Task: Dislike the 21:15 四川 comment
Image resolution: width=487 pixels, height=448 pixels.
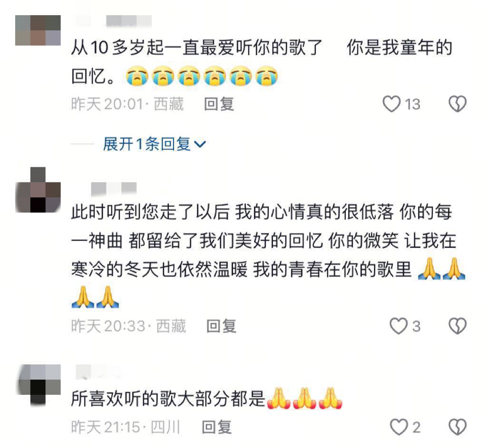Action: pos(458,427)
